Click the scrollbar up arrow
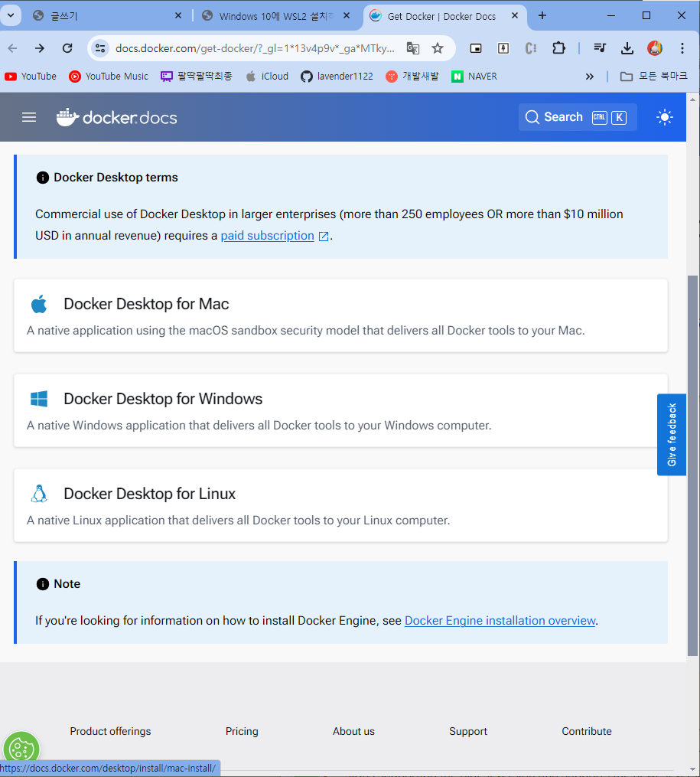The height and width of the screenshot is (777, 700). 692,100
